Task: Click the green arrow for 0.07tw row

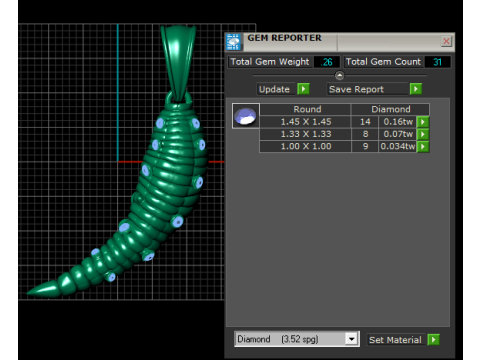Action: [x=423, y=134]
